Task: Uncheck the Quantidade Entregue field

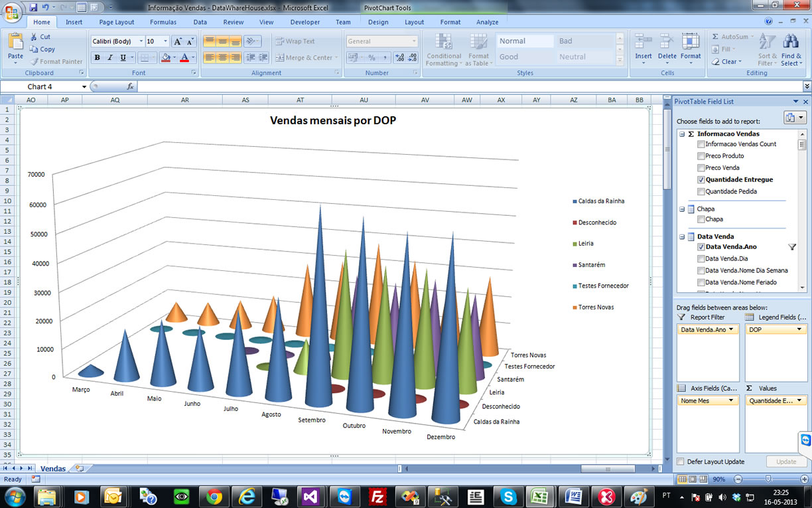Action: [x=701, y=180]
